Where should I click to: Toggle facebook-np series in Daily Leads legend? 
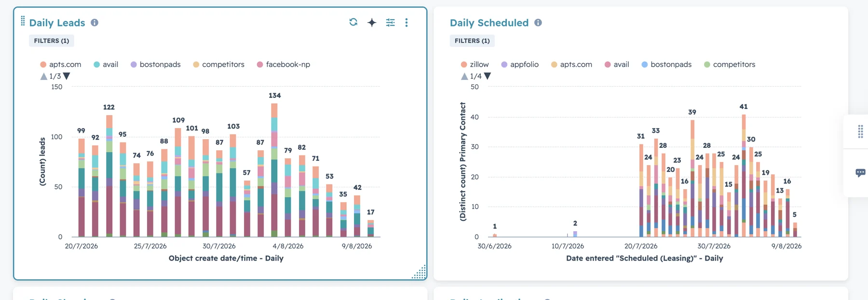click(x=284, y=65)
